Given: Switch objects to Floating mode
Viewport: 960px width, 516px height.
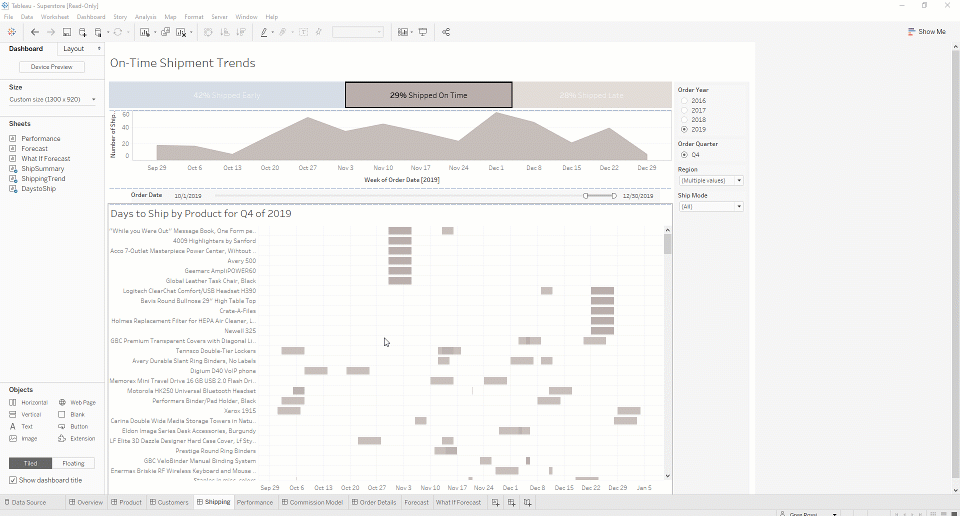Looking at the screenshot, I should tap(73, 463).
